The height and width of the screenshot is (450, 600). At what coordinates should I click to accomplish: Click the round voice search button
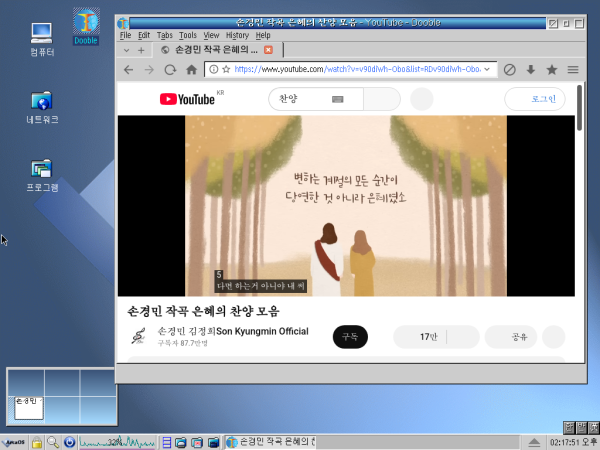click(x=422, y=99)
